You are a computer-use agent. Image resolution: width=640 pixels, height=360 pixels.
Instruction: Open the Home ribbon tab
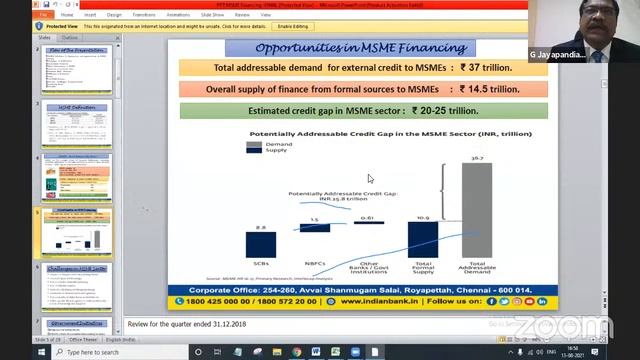(x=67, y=15)
